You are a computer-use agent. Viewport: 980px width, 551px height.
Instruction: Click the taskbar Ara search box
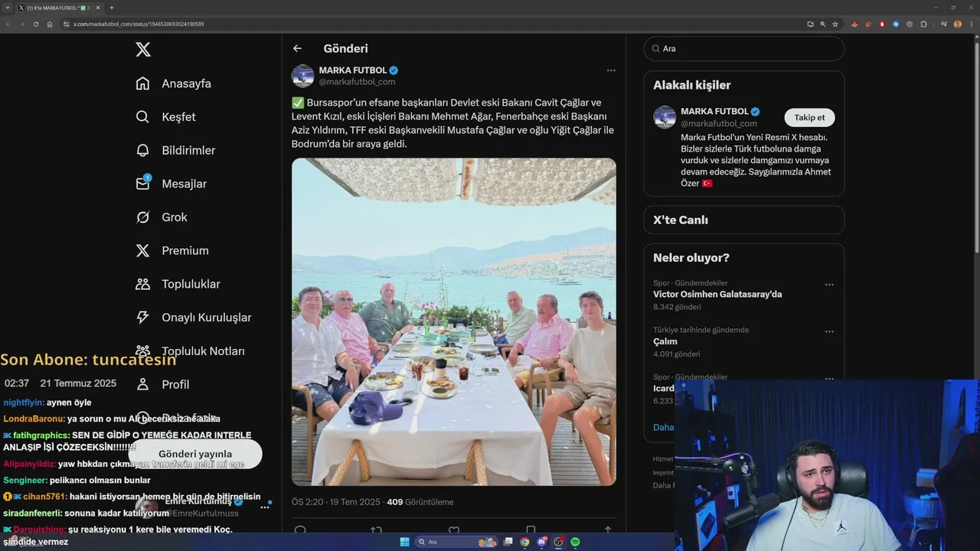point(457,542)
